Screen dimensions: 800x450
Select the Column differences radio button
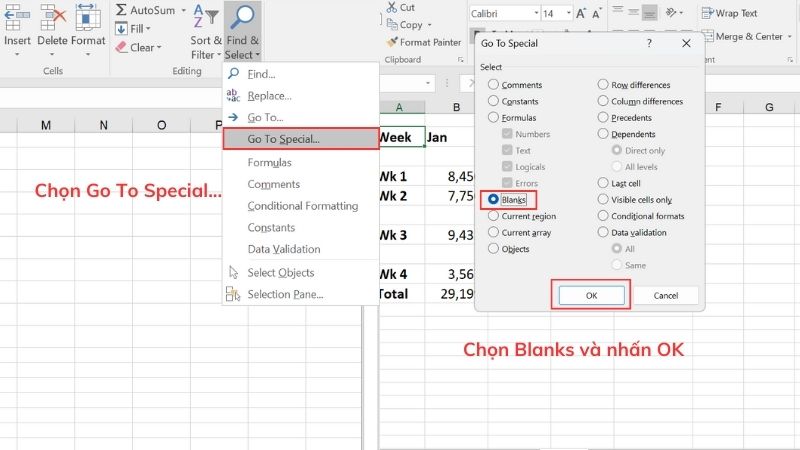pyautogui.click(x=603, y=101)
